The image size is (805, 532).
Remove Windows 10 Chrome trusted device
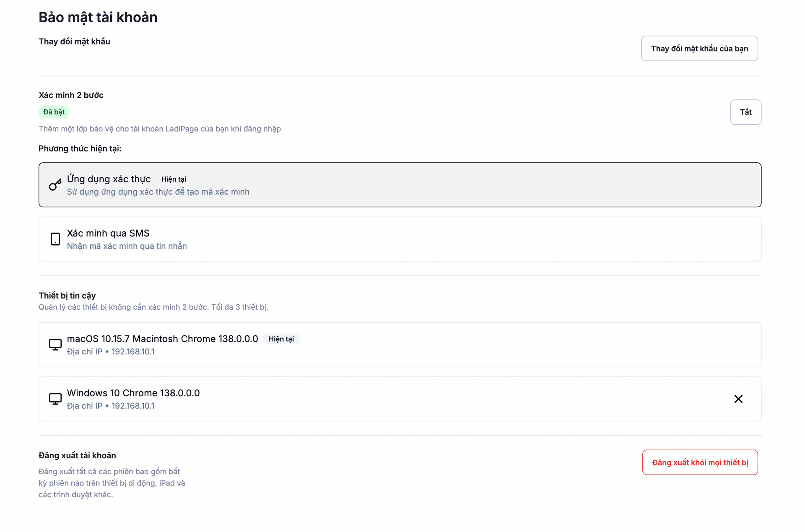pos(738,399)
